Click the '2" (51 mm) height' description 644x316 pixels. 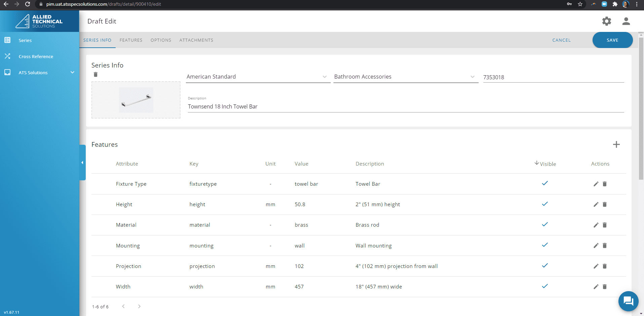[x=378, y=205]
